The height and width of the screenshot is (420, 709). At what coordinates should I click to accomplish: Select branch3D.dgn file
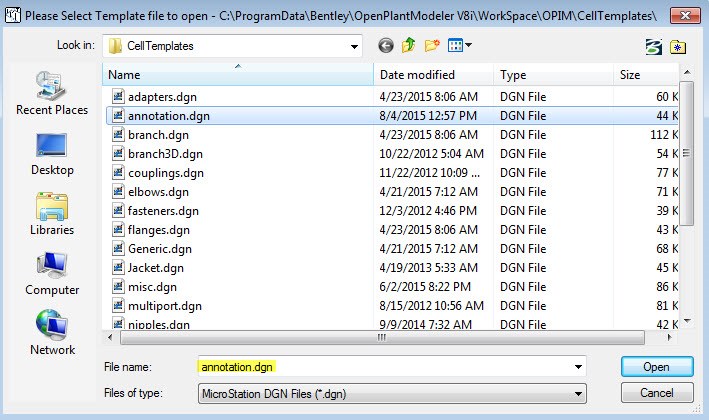tap(165, 154)
